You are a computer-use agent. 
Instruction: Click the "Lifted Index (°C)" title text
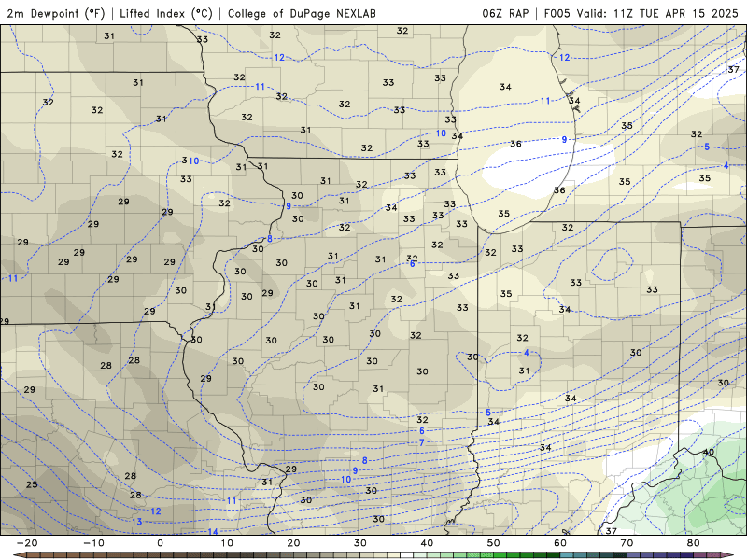[166, 13]
